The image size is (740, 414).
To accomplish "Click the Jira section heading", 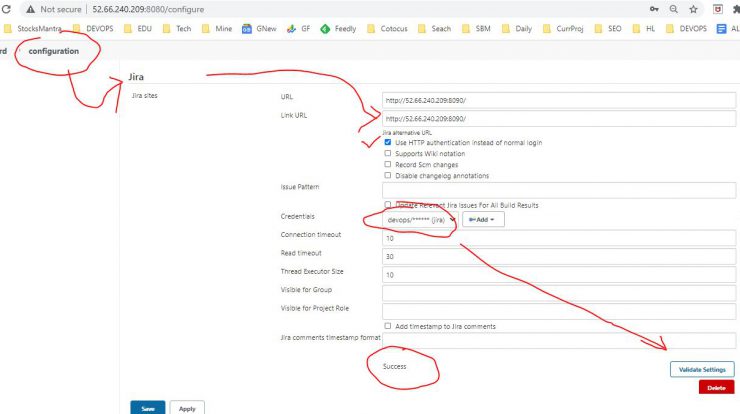I will coord(136,77).
